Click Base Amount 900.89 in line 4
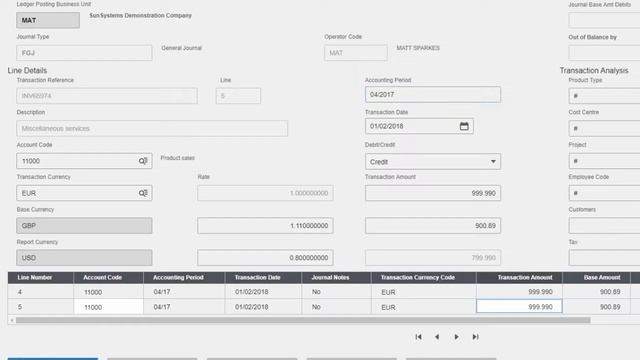640x360 pixels. click(x=597, y=292)
